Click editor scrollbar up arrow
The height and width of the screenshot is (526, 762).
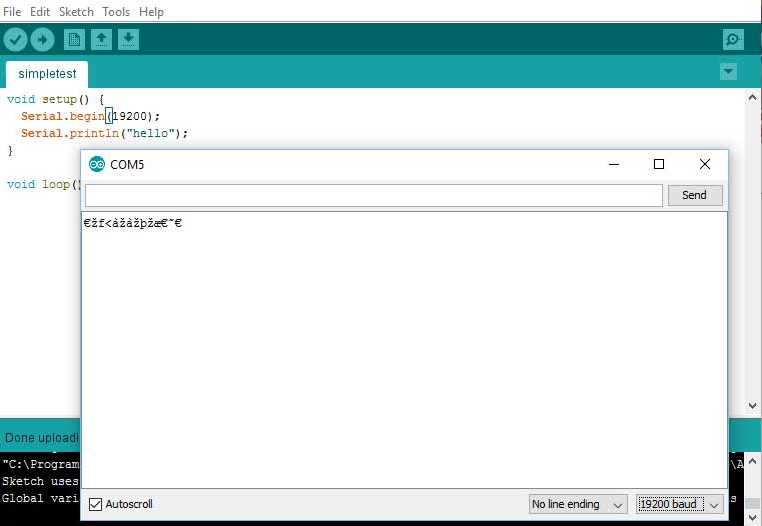[752, 97]
